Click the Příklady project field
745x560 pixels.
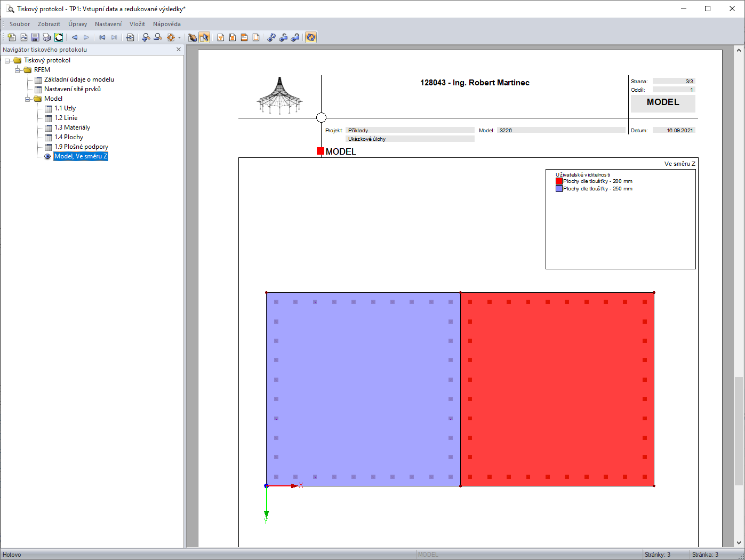click(x=410, y=130)
